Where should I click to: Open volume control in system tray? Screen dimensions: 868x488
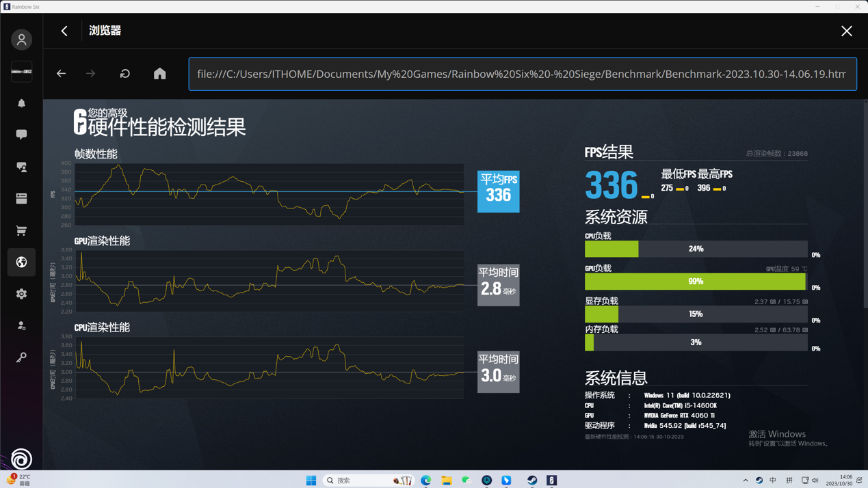click(815, 480)
